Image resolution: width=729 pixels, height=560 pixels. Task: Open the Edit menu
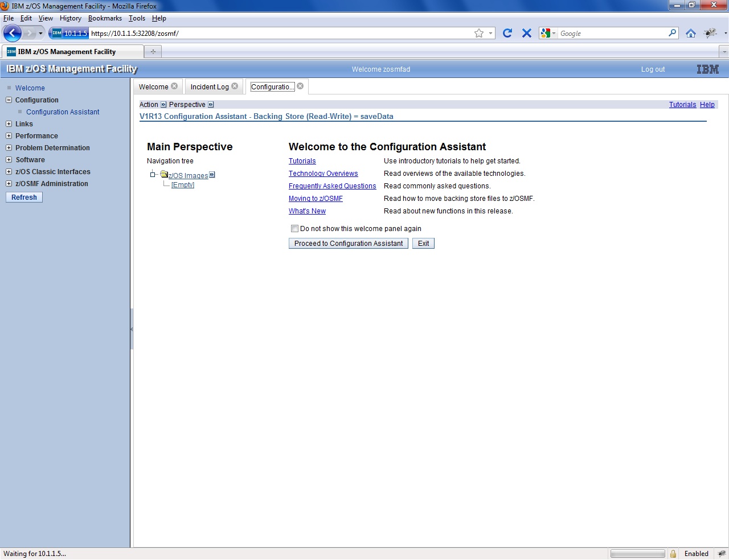[x=26, y=18]
